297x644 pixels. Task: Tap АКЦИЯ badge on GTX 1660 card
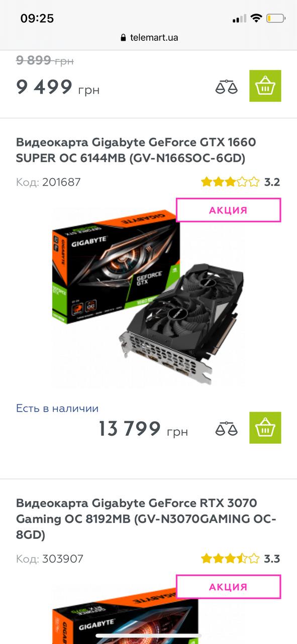tap(228, 210)
